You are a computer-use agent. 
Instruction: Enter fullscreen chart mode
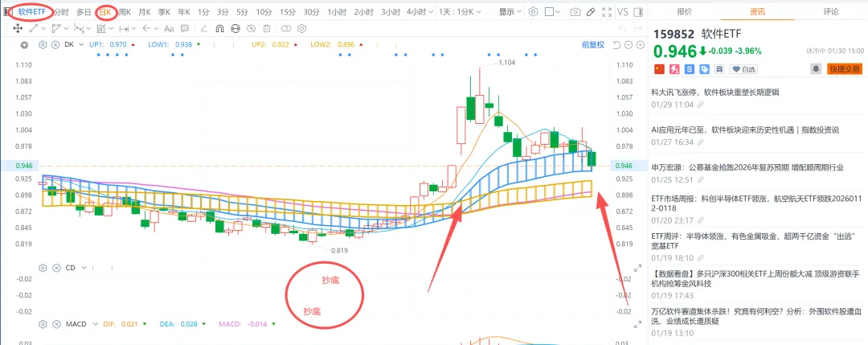pyautogui.click(x=607, y=11)
